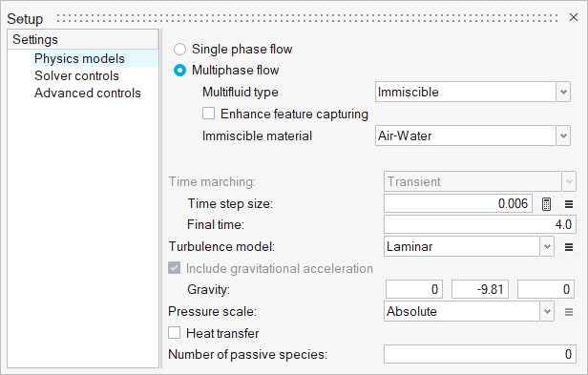Image resolution: width=588 pixels, height=375 pixels.
Task: Grab the dotted Setup panel drag handle
Action: click(307, 18)
